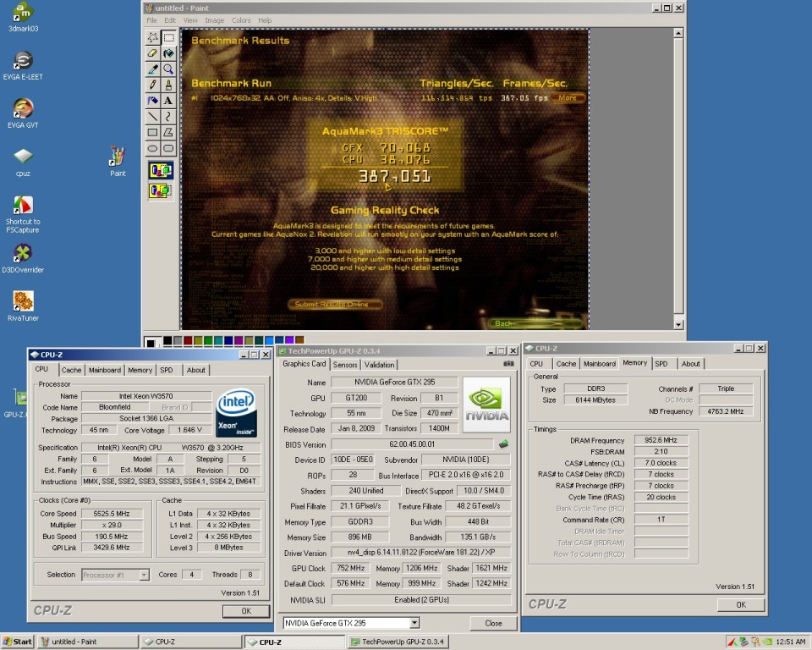Screen dimensions: 812x650
Task: Enable transparent selection mode in Paint
Action: coord(161,190)
